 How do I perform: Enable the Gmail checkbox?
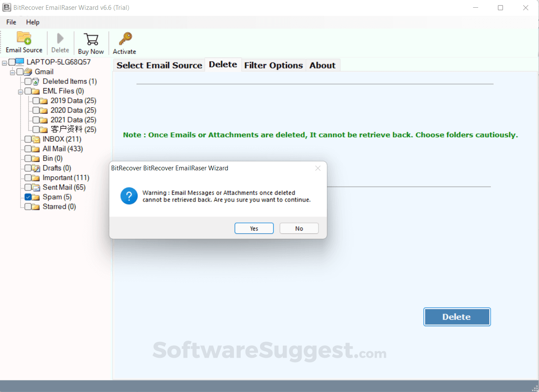tap(20, 71)
